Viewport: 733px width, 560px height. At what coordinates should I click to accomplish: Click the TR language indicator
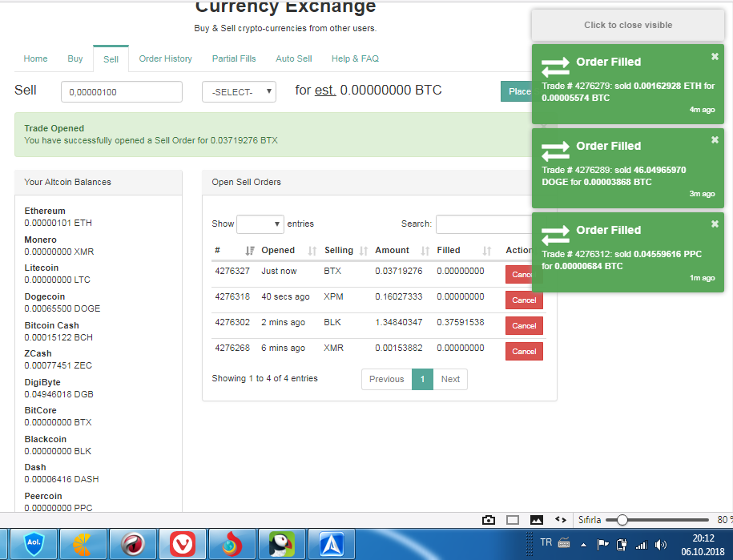coord(546,542)
